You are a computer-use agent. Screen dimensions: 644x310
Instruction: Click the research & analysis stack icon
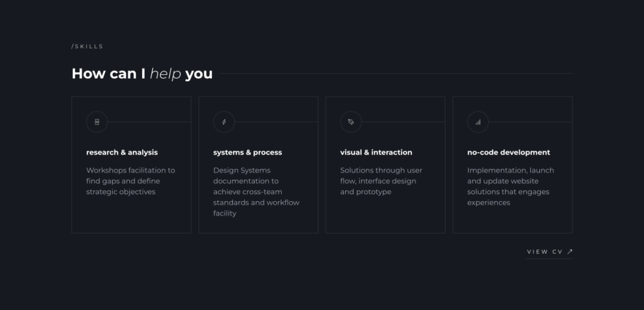(97, 122)
